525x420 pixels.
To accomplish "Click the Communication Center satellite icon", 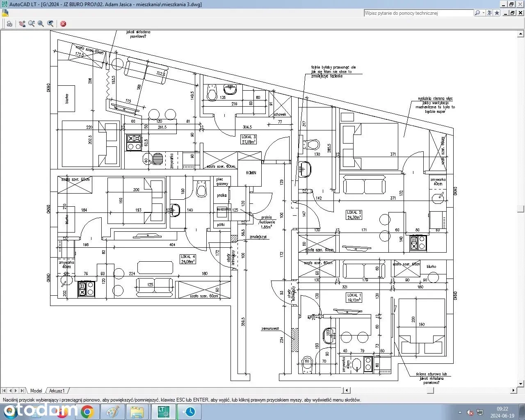I will 490,13.
